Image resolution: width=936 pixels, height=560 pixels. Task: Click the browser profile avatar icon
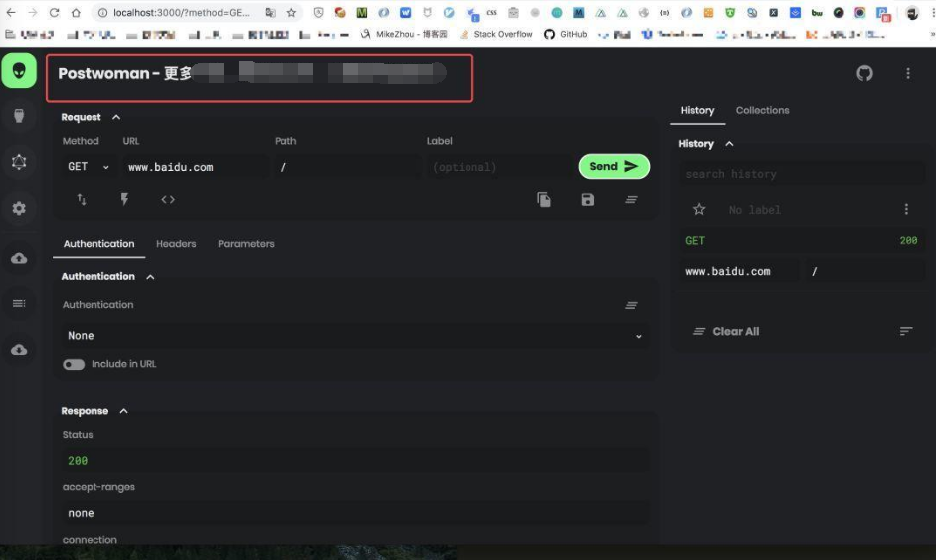coord(911,13)
